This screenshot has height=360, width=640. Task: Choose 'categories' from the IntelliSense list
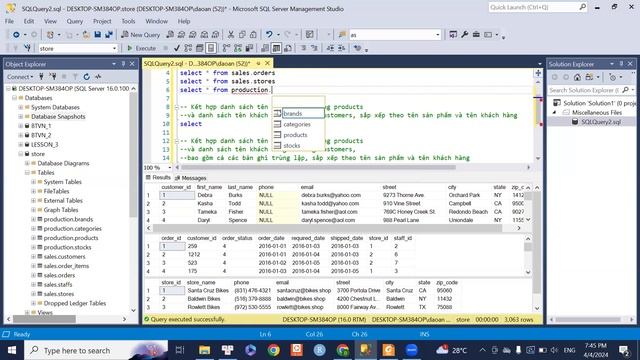click(298, 124)
